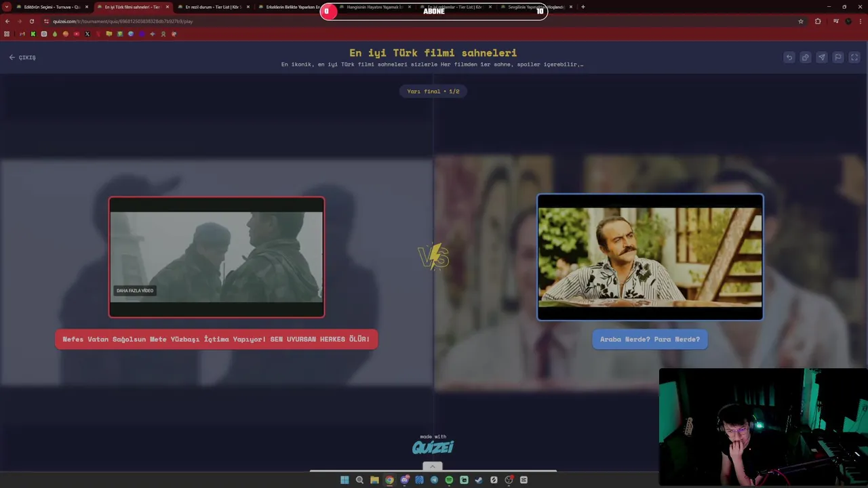Vote for 'Araba Nerde? Para Nerde?' label

650,339
